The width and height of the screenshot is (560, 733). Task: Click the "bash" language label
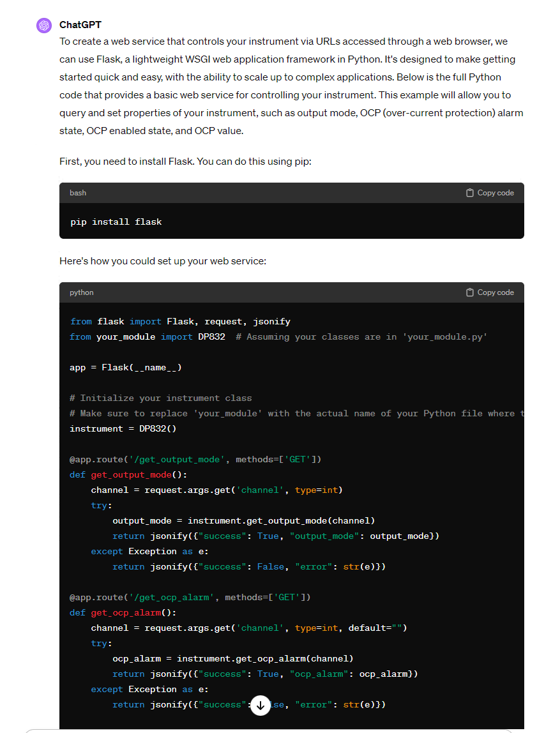78,193
